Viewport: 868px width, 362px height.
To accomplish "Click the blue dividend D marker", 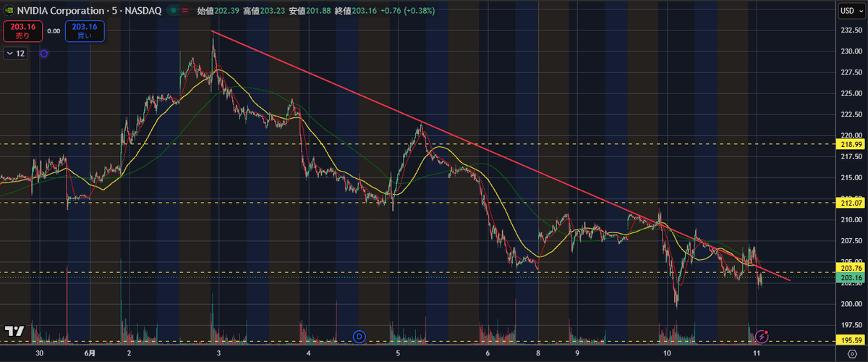I will 359,335.
